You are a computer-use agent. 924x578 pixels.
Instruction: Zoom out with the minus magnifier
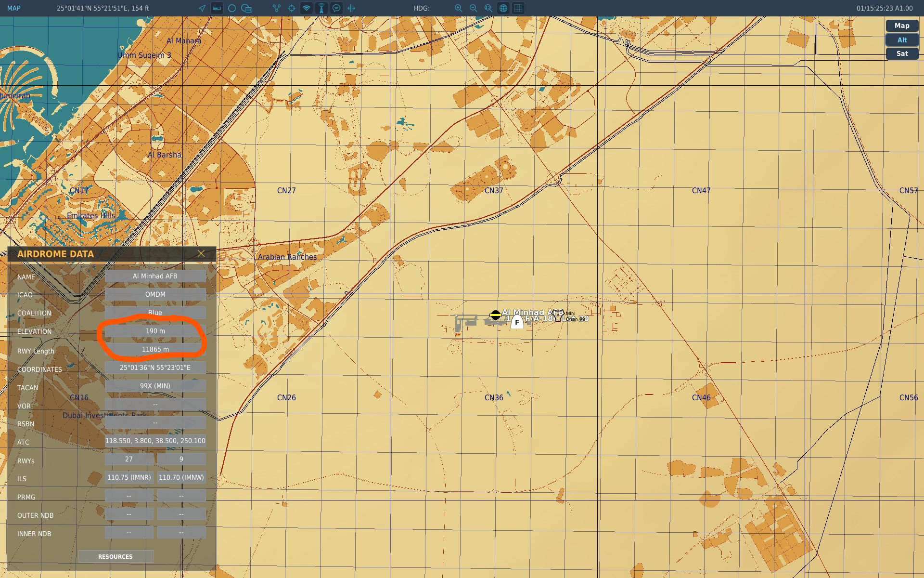(x=474, y=8)
